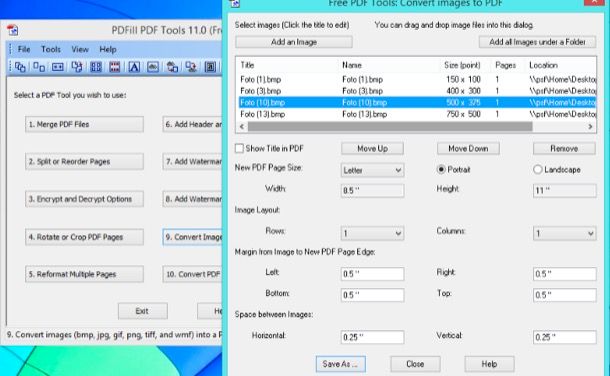The image size is (610, 376).
Task: Click '4. Rotate or Crop PDF Pages' button
Action: 84,237
